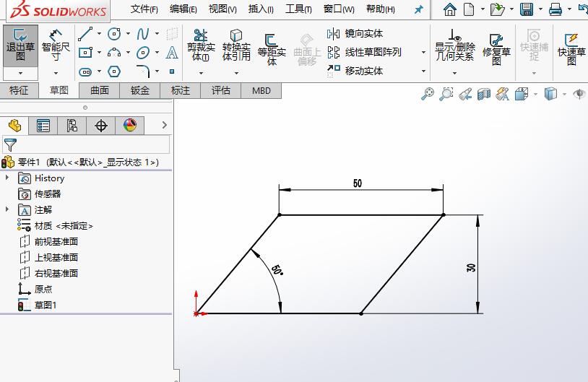
Task: Open the 工具(T) menu
Action: click(298, 9)
